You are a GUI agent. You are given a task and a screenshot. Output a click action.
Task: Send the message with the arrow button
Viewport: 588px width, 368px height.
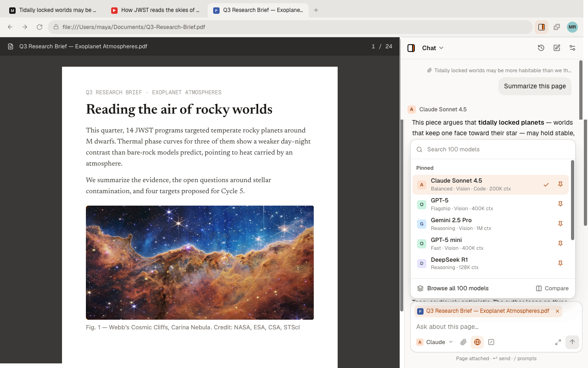click(572, 342)
